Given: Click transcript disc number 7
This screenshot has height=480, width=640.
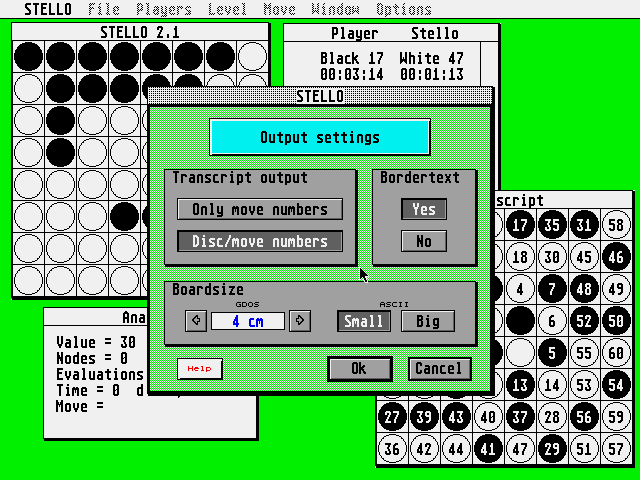Looking at the screenshot, I should (552, 289).
